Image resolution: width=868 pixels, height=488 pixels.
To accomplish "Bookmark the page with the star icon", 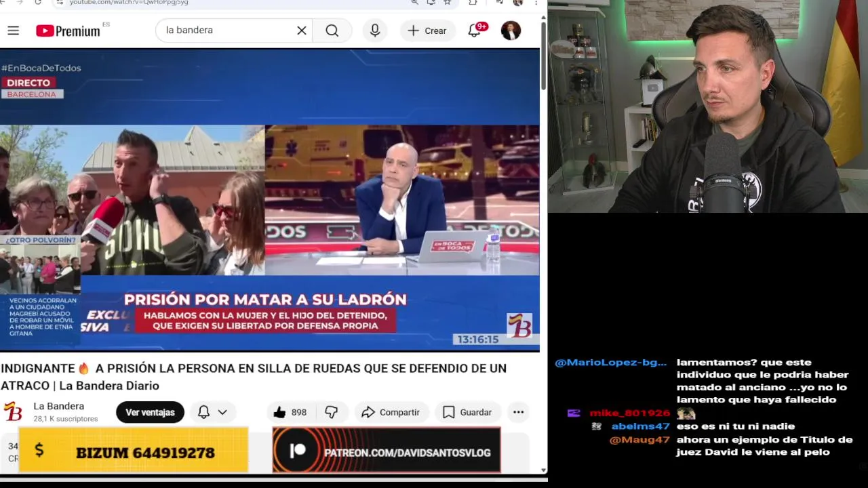I will point(448,3).
